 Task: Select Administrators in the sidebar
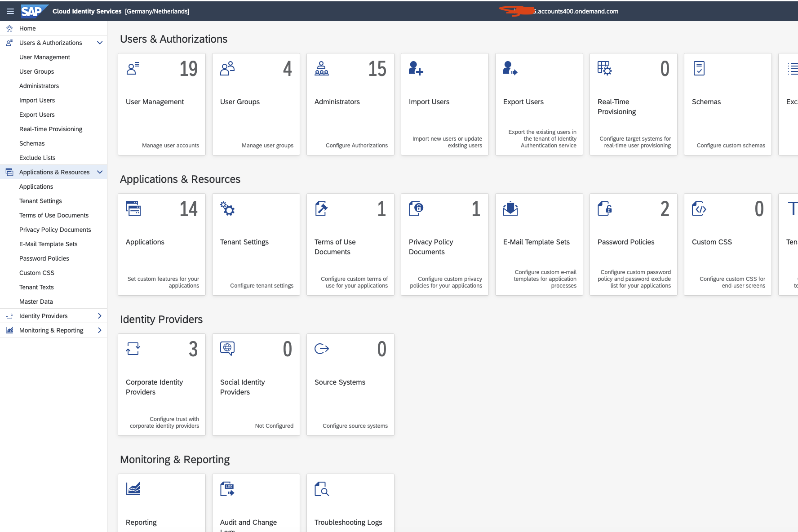click(53, 86)
